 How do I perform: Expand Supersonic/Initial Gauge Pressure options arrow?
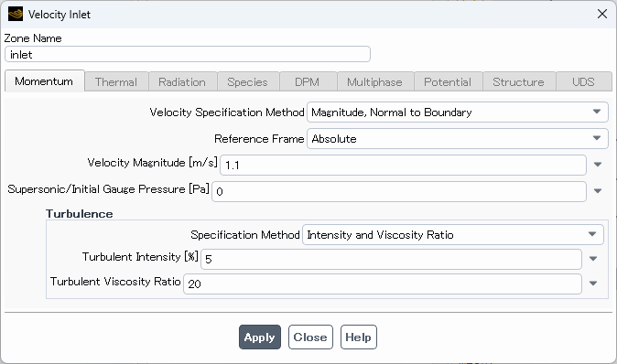pos(598,191)
